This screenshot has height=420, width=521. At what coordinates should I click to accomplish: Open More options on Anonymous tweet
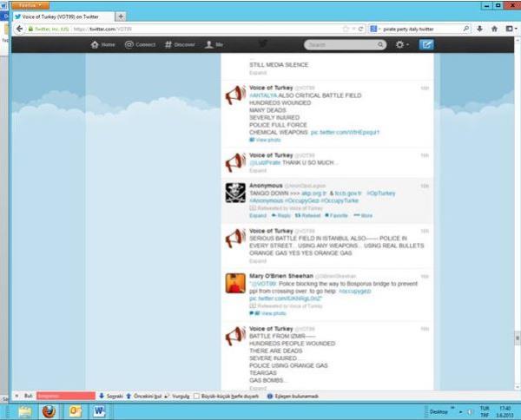point(365,215)
